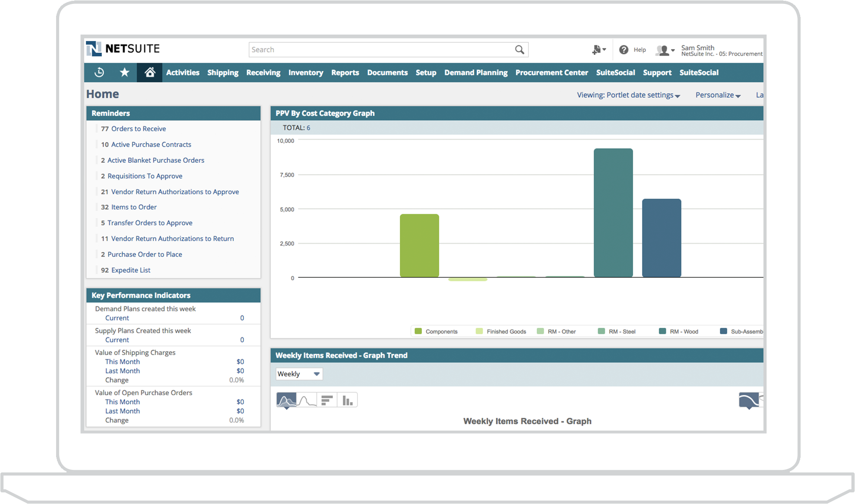The width and height of the screenshot is (855, 504).
Task: Open the Demand Planning menu
Action: tap(476, 73)
